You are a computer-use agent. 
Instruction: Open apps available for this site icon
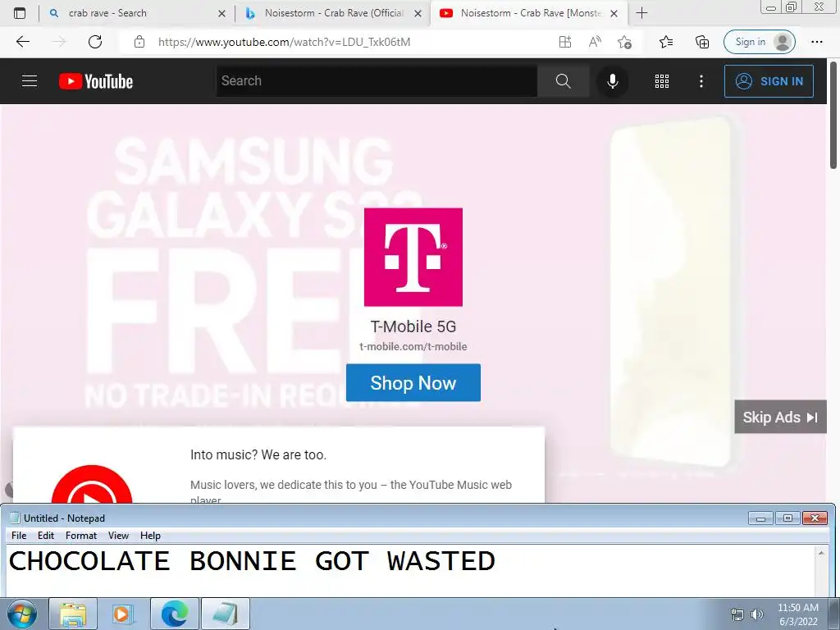(565, 42)
